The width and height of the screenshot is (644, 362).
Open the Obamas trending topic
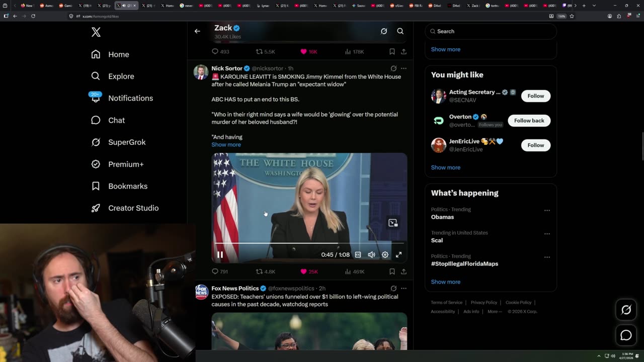click(x=442, y=217)
